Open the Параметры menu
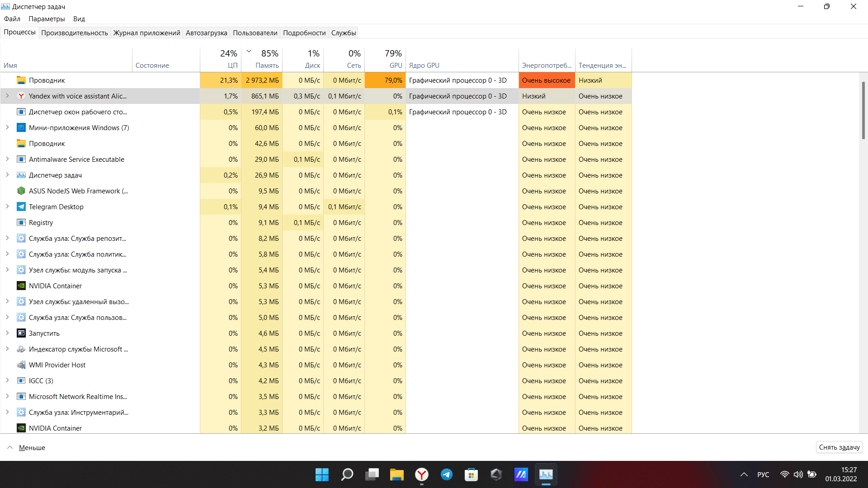 (x=47, y=19)
